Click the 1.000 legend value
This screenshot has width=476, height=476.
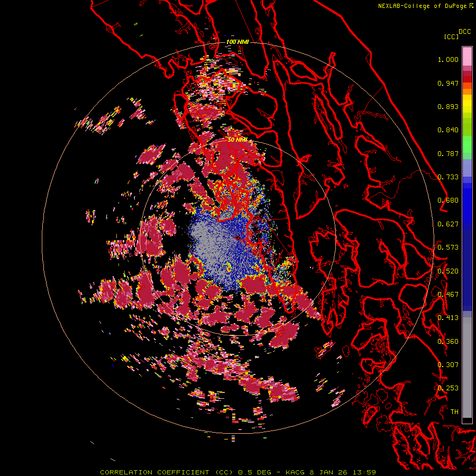point(448,59)
